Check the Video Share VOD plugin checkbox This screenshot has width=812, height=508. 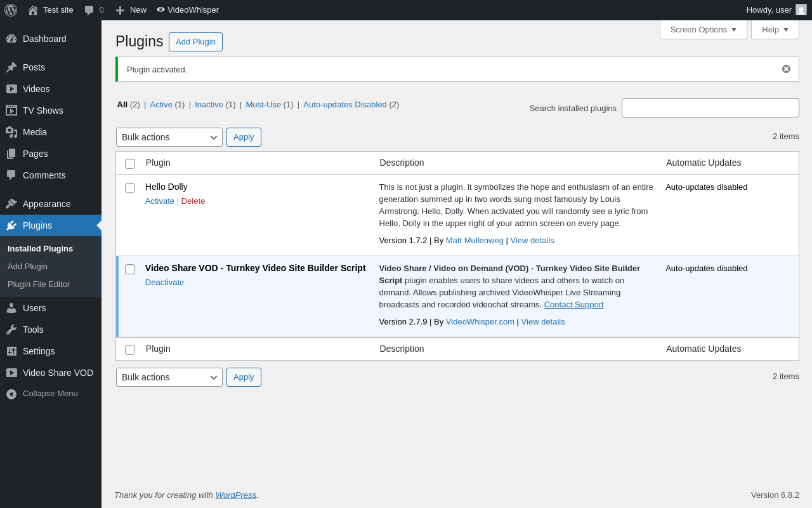[130, 269]
